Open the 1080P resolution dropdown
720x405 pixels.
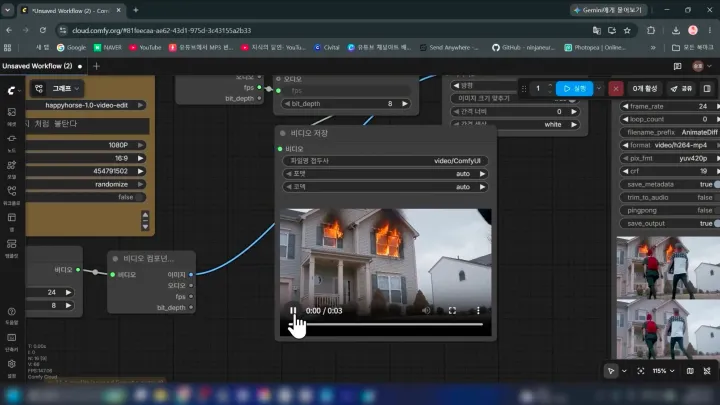(87, 145)
